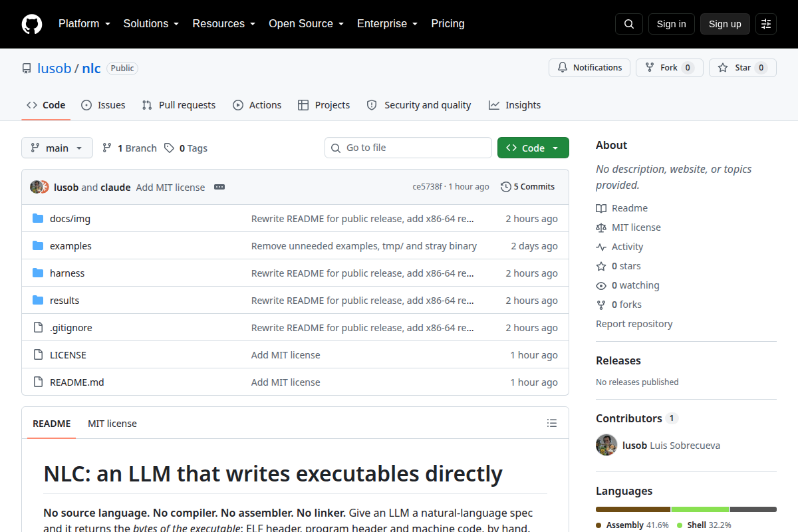Click the Sign up button
The height and width of the screenshot is (532, 798).
[725, 24]
